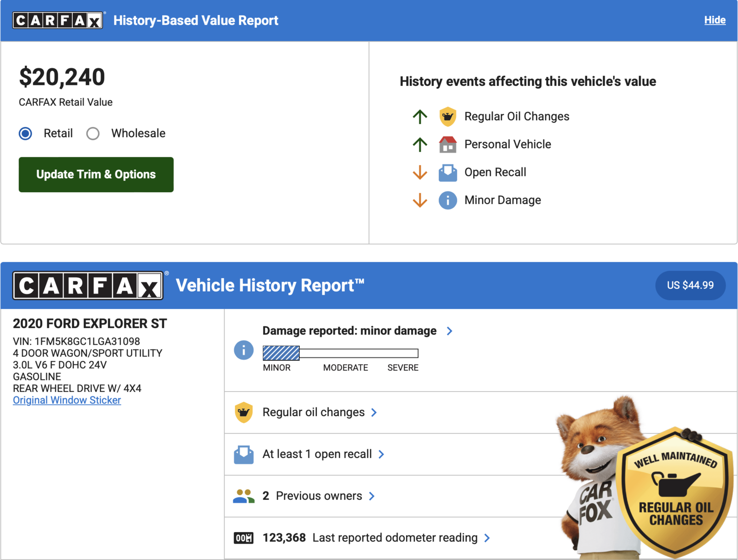Expand the open recall details chevron

pos(381,455)
